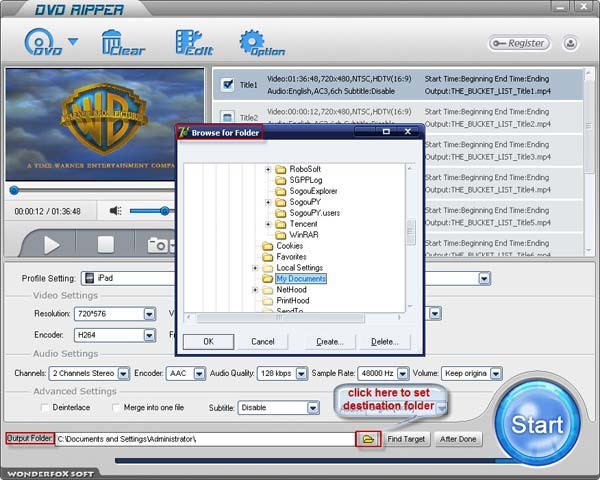Open the Edit film icon
The image size is (600, 480).
(x=194, y=43)
